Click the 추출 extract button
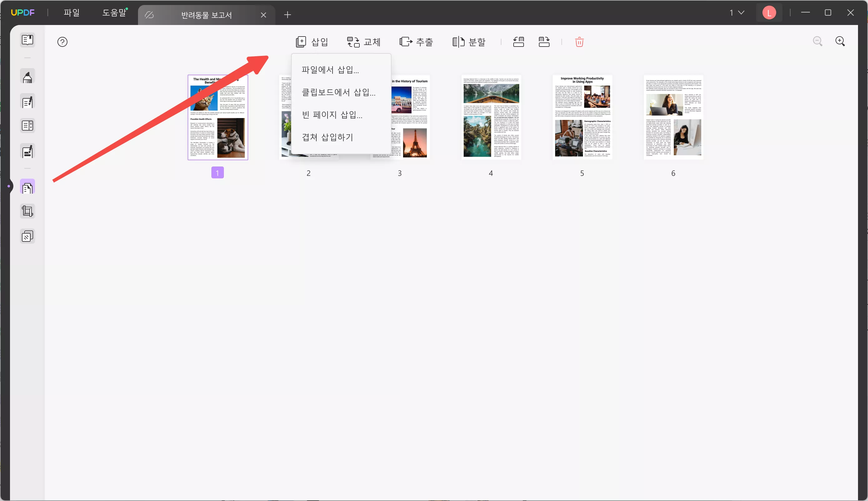Viewport: 868px width, 501px height. tap(416, 42)
